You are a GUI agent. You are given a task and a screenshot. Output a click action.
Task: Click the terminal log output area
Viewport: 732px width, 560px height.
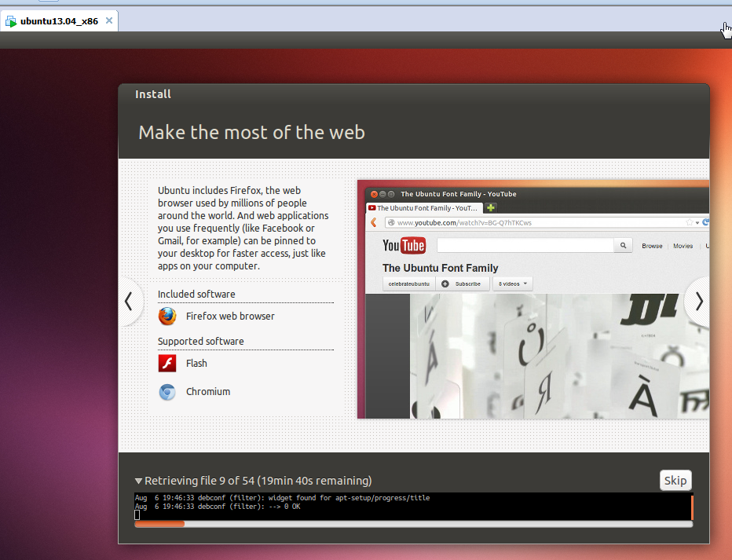coord(412,507)
